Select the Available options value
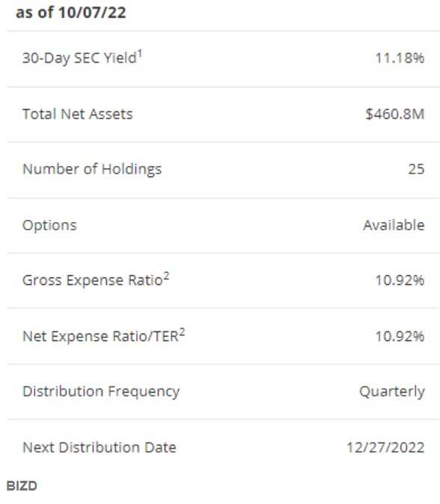This screenshot has height=504, width=440. (x=394, y=225)
